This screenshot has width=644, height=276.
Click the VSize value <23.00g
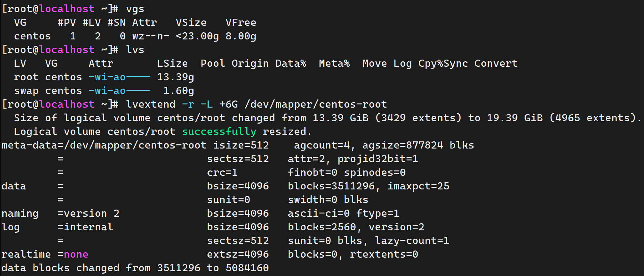197,36
